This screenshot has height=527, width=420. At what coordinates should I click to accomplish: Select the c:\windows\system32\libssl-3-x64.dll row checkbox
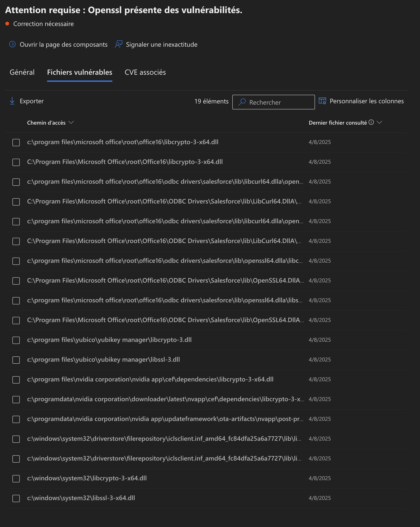click(16, 498)
